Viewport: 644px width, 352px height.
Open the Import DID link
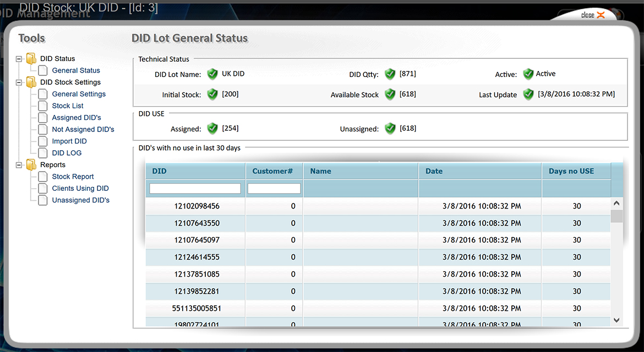coord(69,141)
